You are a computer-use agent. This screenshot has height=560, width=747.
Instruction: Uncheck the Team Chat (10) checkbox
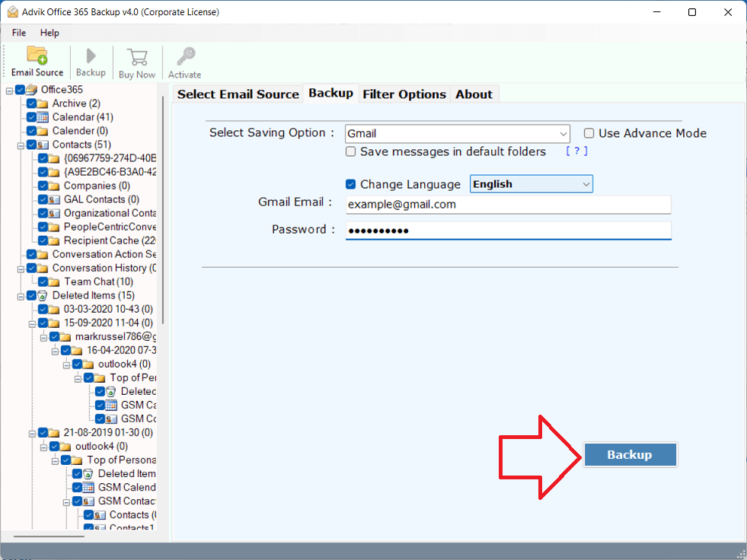pyautogui.click(x=43, y=282)
